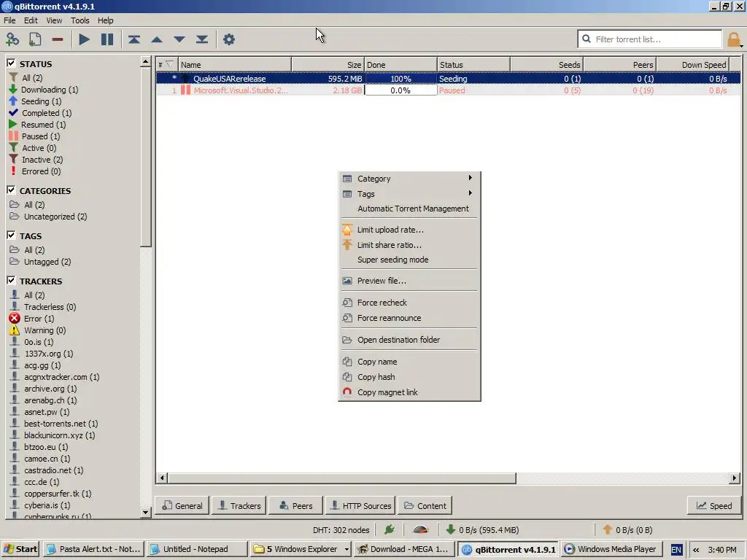
Task: Toggle the TRACKERS section checkbox
Action: point(12,281)
